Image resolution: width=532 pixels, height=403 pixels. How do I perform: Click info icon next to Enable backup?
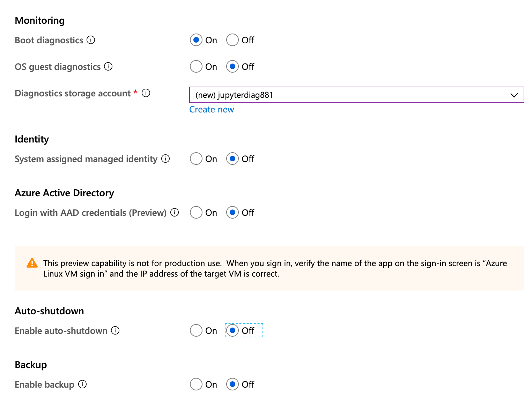pos(82,384)
